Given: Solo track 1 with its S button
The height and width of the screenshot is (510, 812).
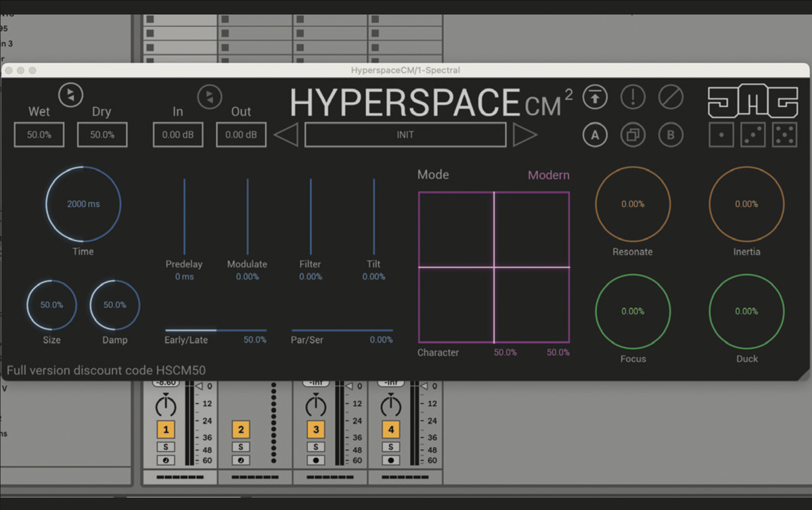Looking at the screenshot, I should [166, 446].
